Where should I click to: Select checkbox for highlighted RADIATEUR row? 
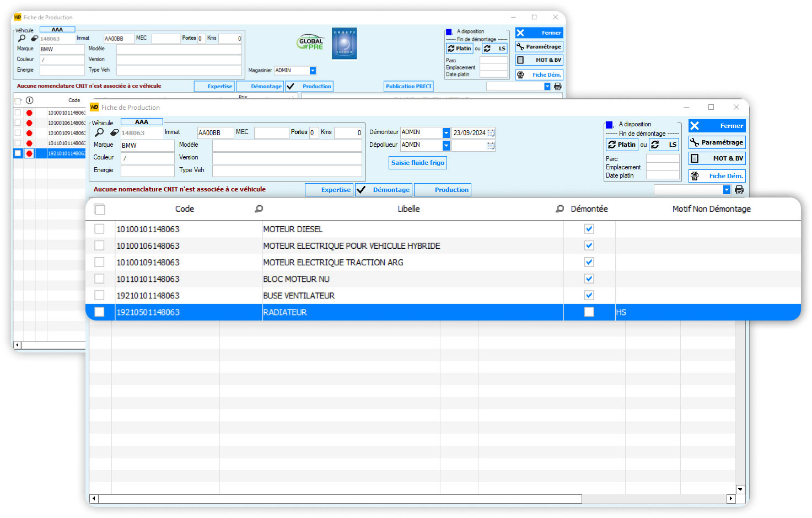99,312
